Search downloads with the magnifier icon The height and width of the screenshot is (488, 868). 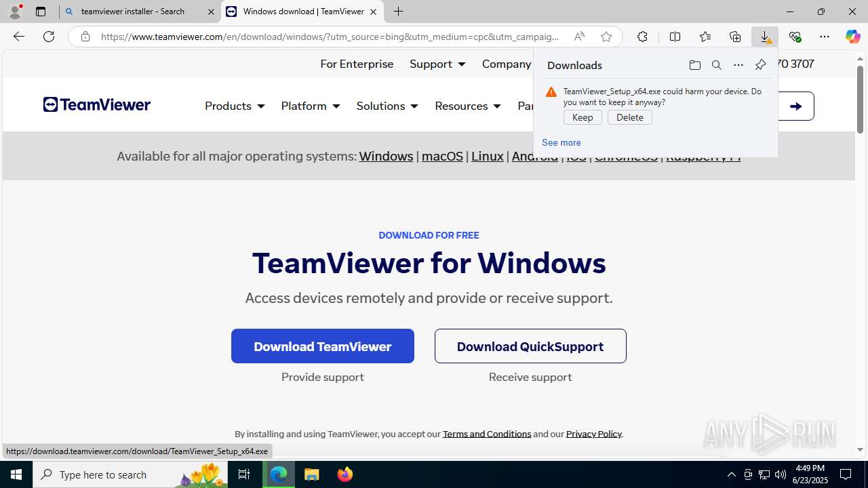pos(716,65)
